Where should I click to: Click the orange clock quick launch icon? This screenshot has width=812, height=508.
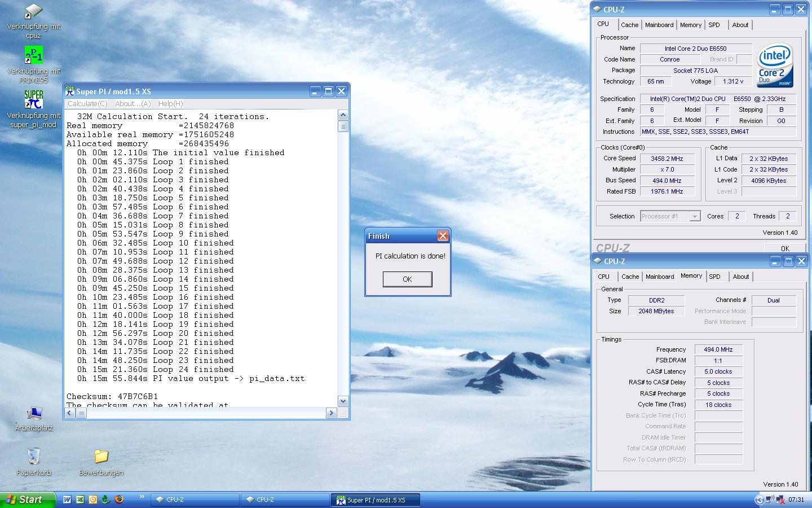[x=93, y=500]
